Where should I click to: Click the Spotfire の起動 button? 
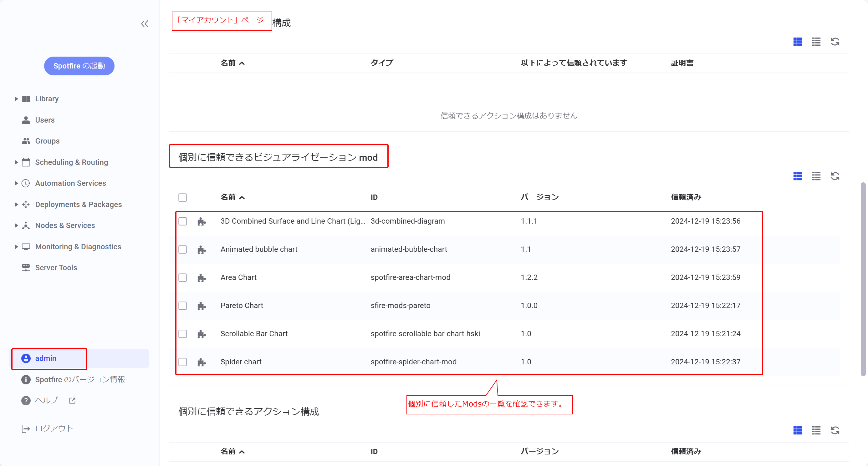[x=79, y=66]
